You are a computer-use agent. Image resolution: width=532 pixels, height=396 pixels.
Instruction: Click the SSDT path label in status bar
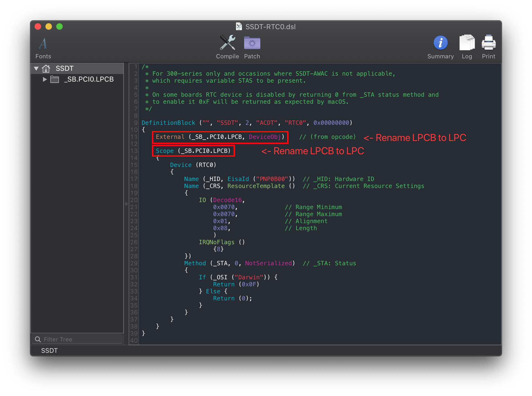(49, 351)
